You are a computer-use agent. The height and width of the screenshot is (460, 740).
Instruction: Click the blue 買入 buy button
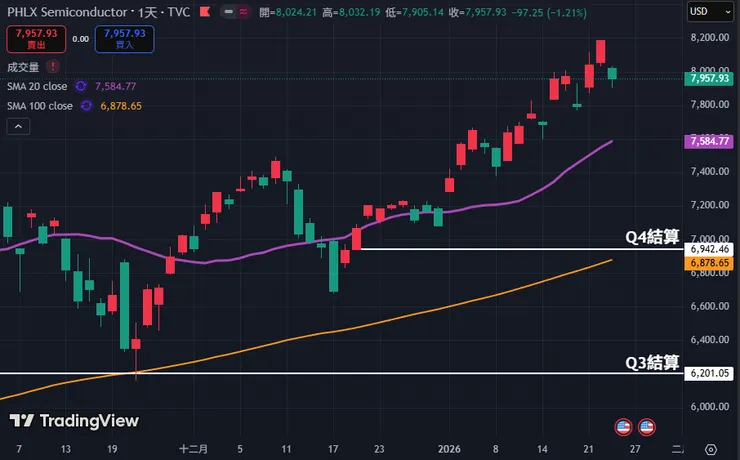coord(125,39)
